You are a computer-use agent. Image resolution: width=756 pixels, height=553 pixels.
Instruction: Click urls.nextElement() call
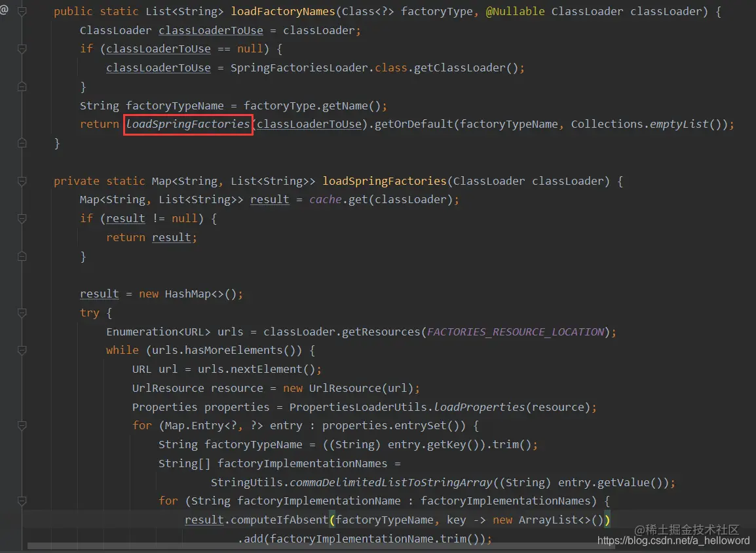click(257, 370)
